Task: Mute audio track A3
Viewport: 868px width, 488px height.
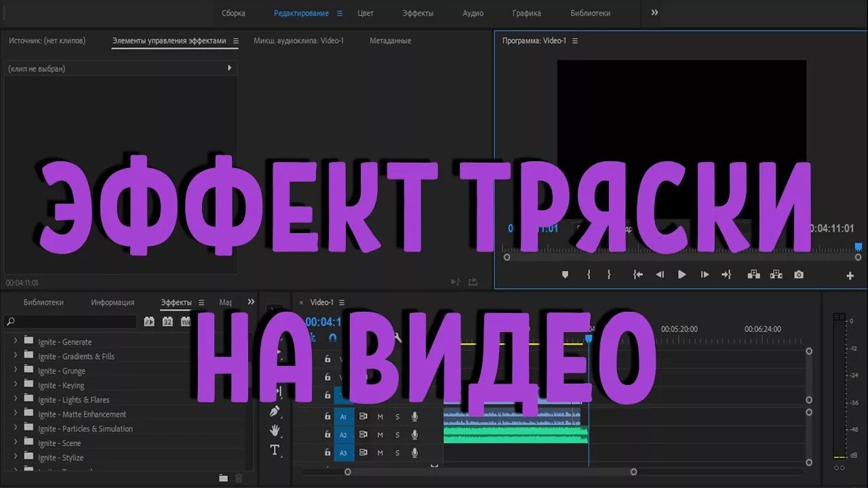Action: tap(380, 453)
